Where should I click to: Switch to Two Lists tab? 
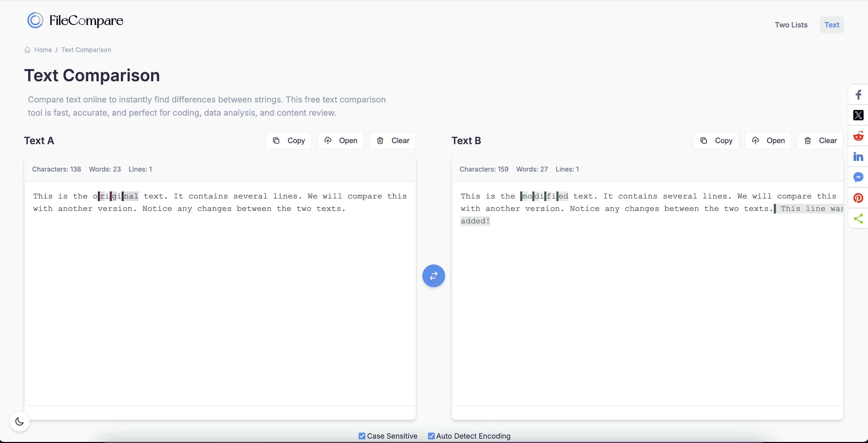pyautogui.click(x=791, y=25)
